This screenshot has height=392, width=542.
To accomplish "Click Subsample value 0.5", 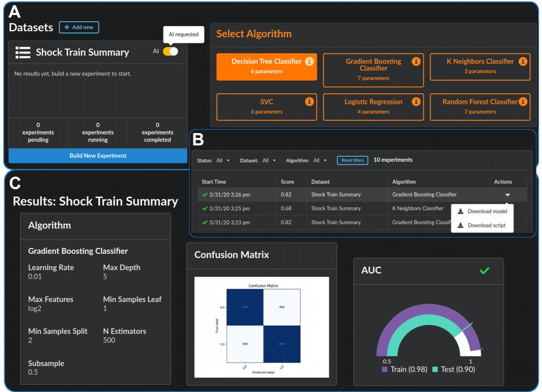I will pos(33,372).
